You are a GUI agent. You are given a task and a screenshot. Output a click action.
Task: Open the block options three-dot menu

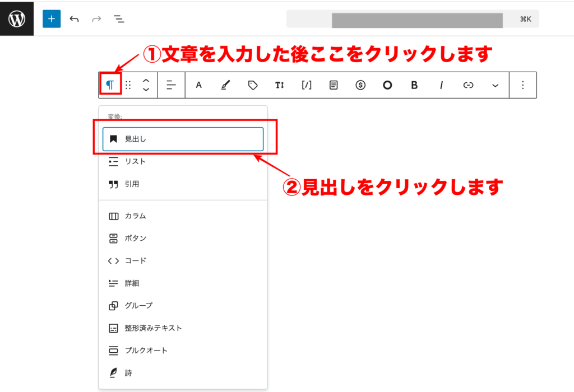click(523, 85)
